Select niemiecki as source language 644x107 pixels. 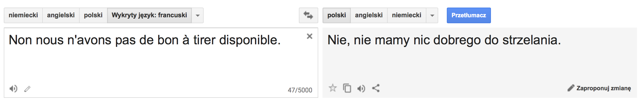pyautogui.click(x=23, y=15)
